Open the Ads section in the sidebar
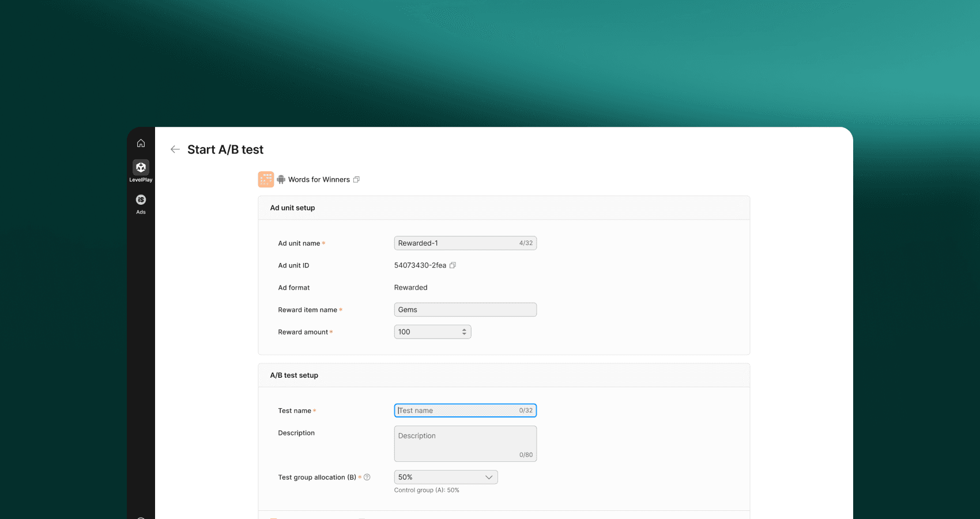This screenshot has width=980, height=519. pos(141,200)
